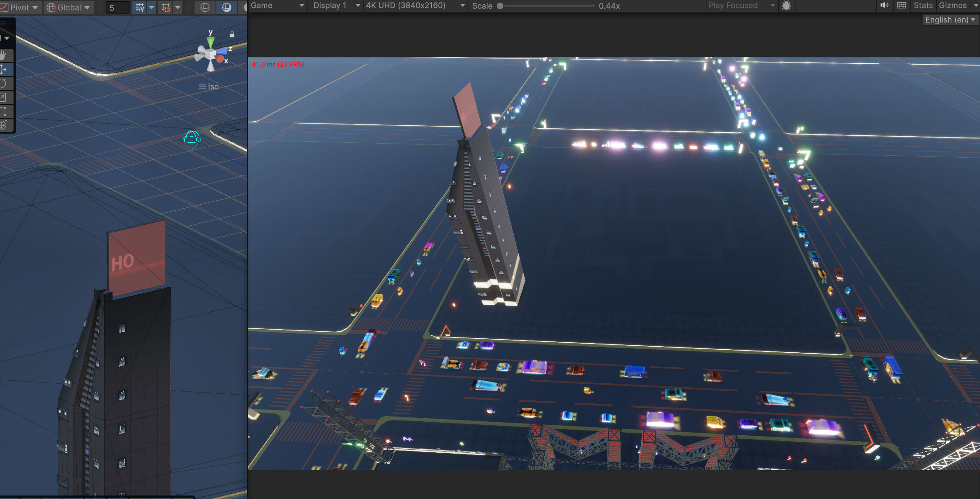The height and width of the screenshot is (499, 980).
Task: Mute game view audio
Action: (x=884, y=6)
